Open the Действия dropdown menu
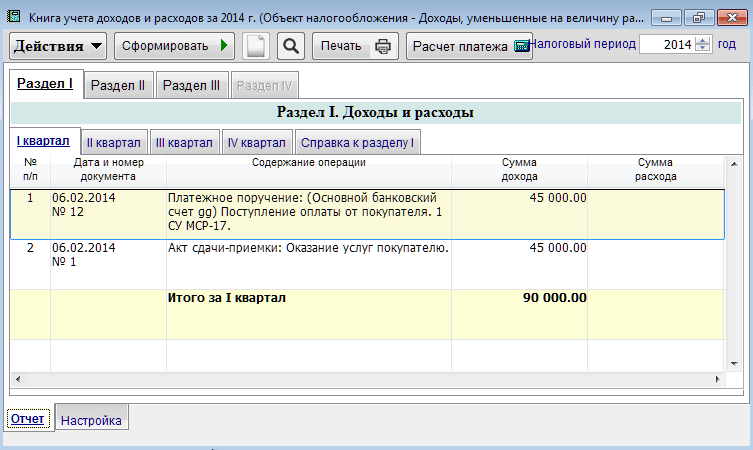This screenshot has height=450, width=753. tap(59, 46)
